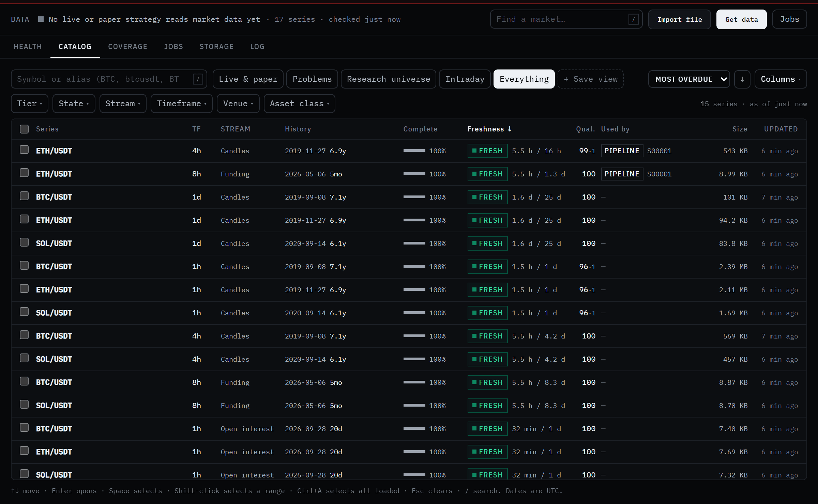Click FRESH badge on SOL/USDT 8h Funding row
The image size is (818, 504).
point(487,406)
